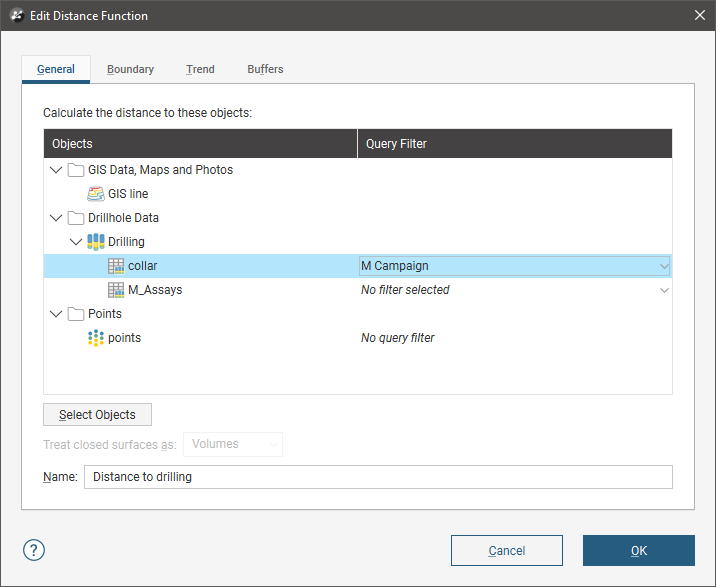The width and height of the screenshot is (716, 587).
Task: Open the Buffers tab
Action: (265, 69)
